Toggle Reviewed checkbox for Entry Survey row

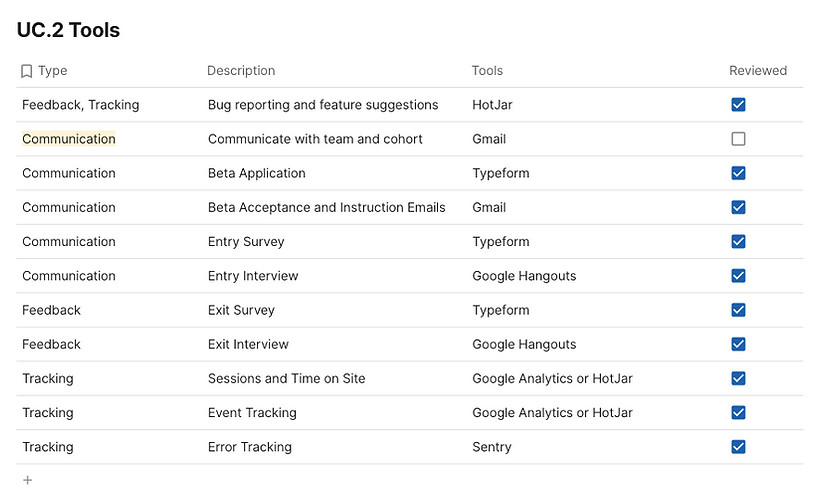tap(738, 241)
